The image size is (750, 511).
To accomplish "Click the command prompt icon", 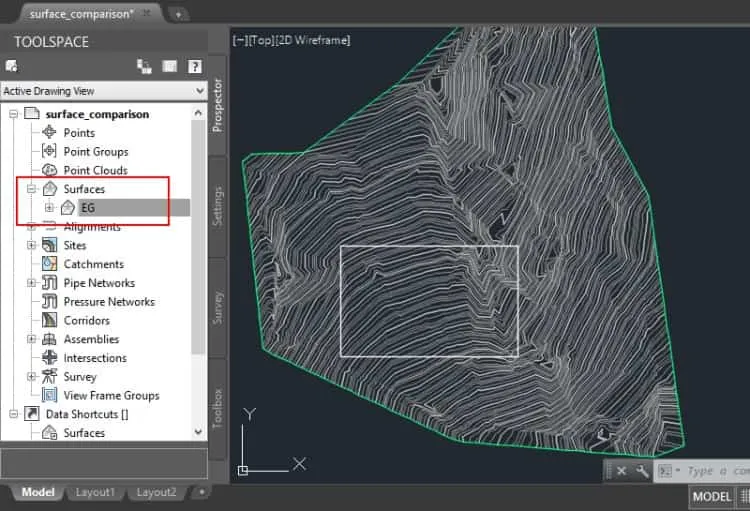I will tap(665, 471).
